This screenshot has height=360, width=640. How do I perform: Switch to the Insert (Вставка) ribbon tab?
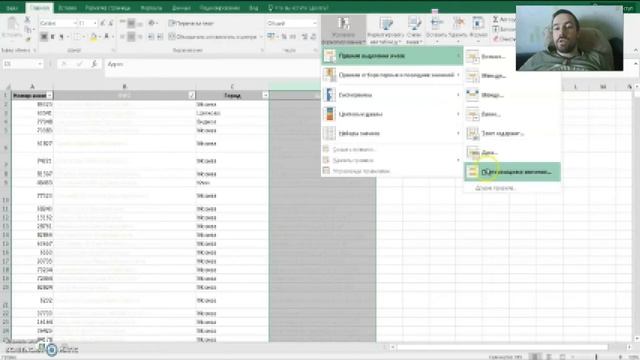(x=67, y=8)
